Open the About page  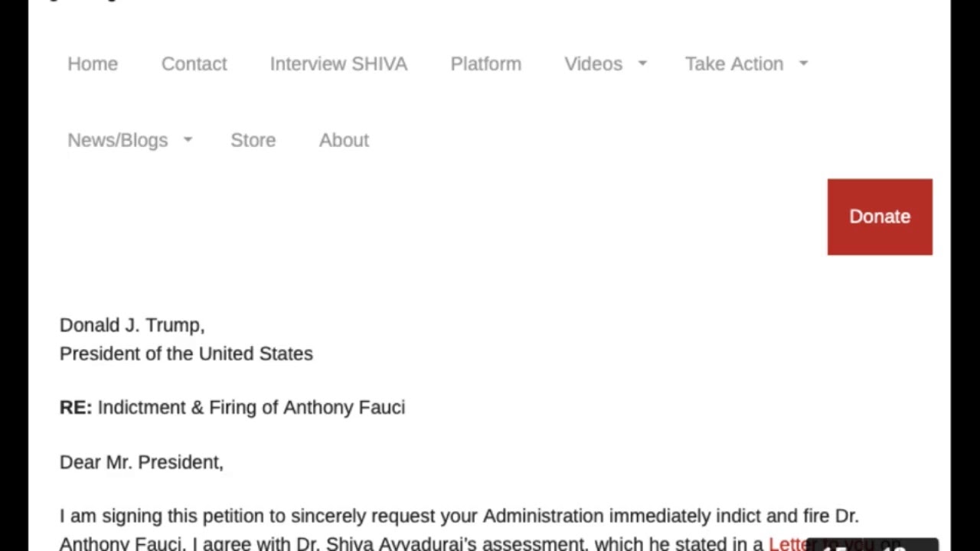click(x=344, y=140)
